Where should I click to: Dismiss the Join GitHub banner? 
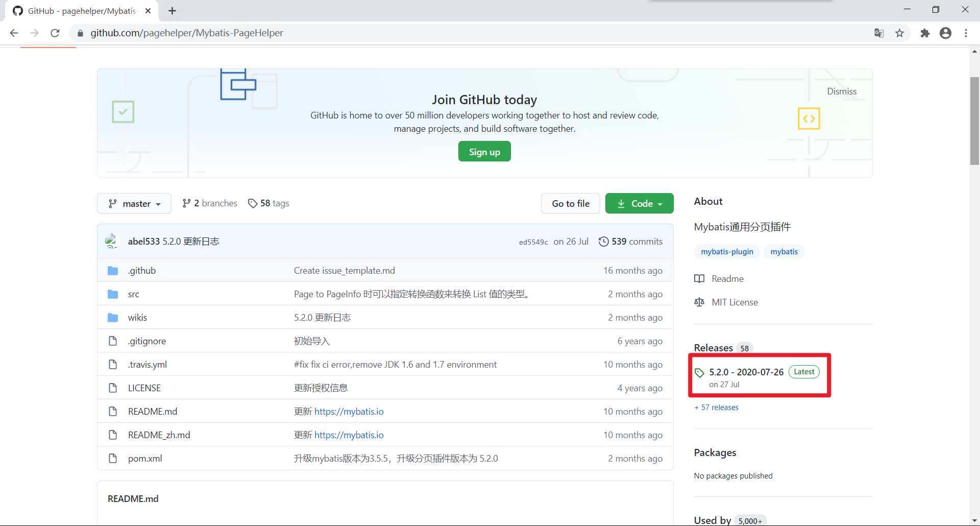[842, 91]
